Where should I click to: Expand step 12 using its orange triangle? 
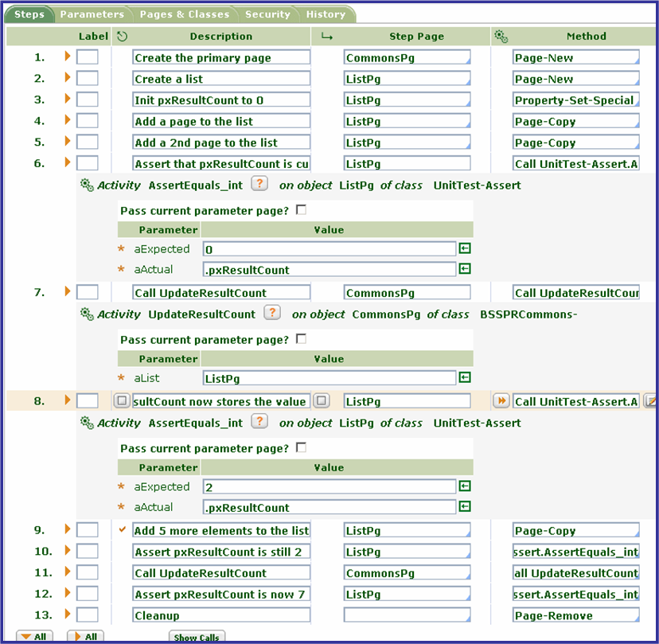coord(67,593)
